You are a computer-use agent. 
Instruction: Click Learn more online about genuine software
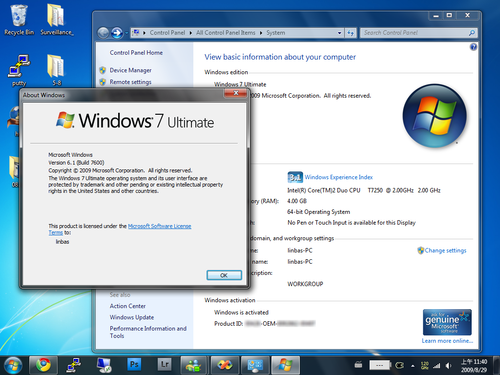click(447, 341)
